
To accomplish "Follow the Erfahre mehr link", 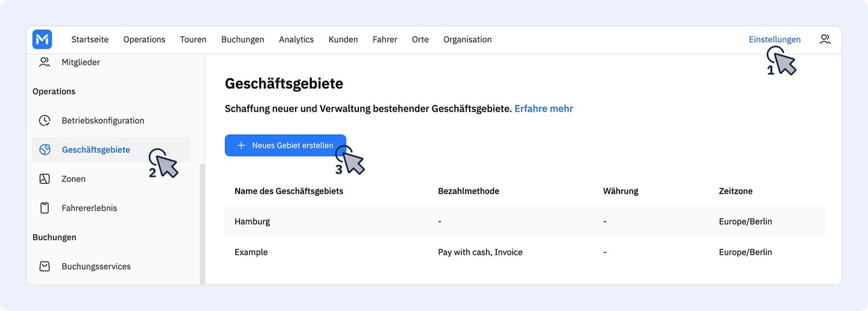I will (x=544, y=109).
